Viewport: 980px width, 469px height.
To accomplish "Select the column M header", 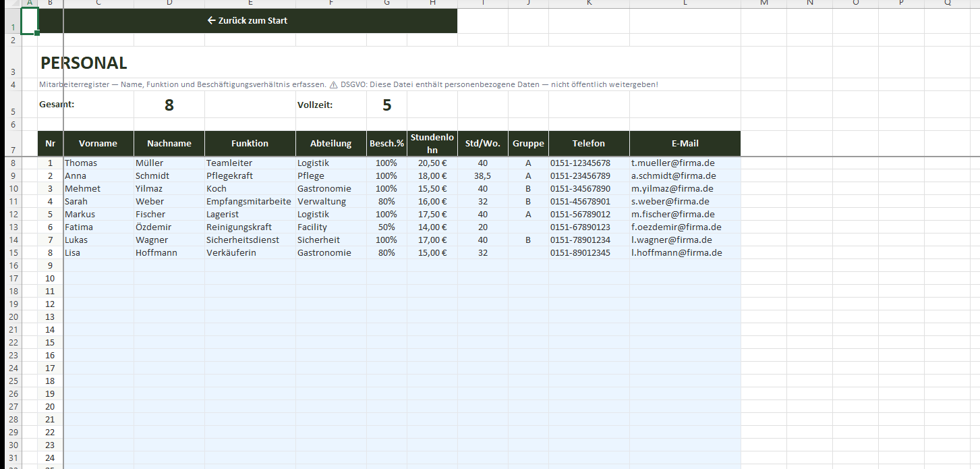I will tap(763, 3).
